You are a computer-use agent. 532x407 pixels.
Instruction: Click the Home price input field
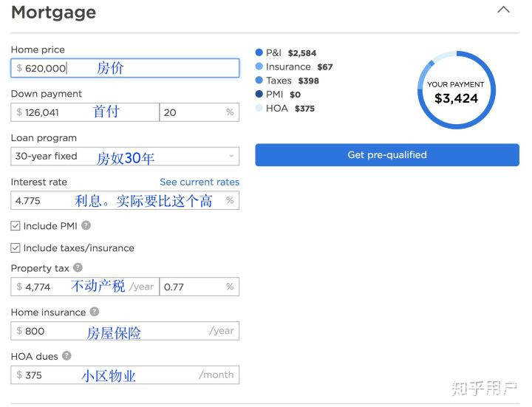tap(125, 68)
